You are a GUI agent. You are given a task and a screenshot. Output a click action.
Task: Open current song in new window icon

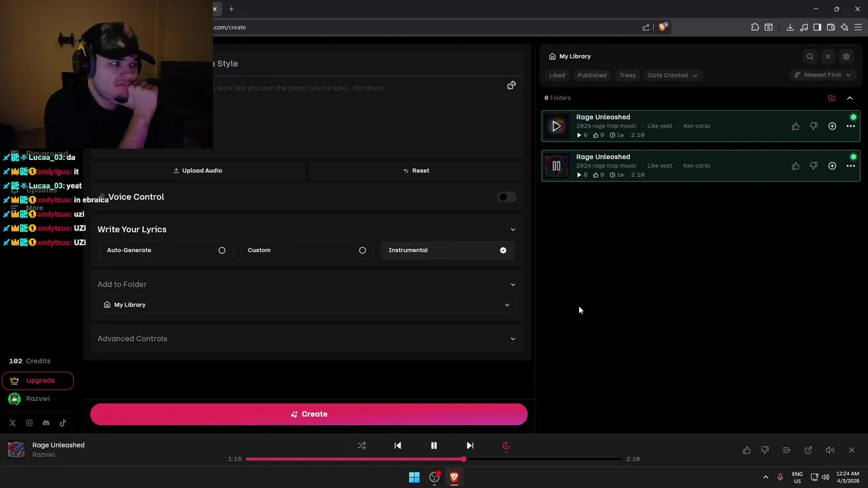[x=808, y=450]
